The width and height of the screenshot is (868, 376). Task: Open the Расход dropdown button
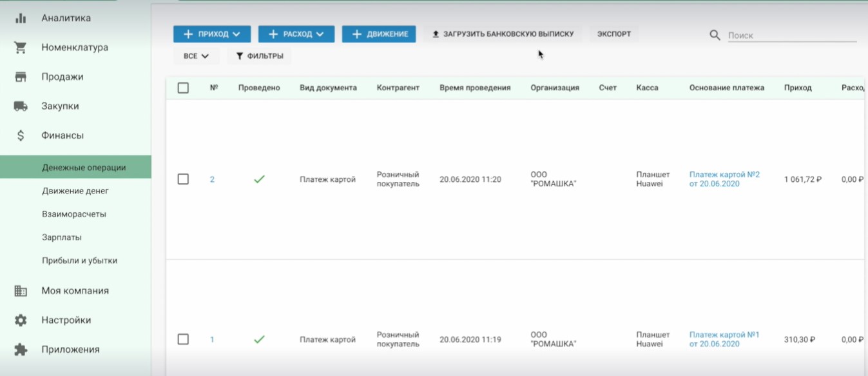(x=296, y=34)
